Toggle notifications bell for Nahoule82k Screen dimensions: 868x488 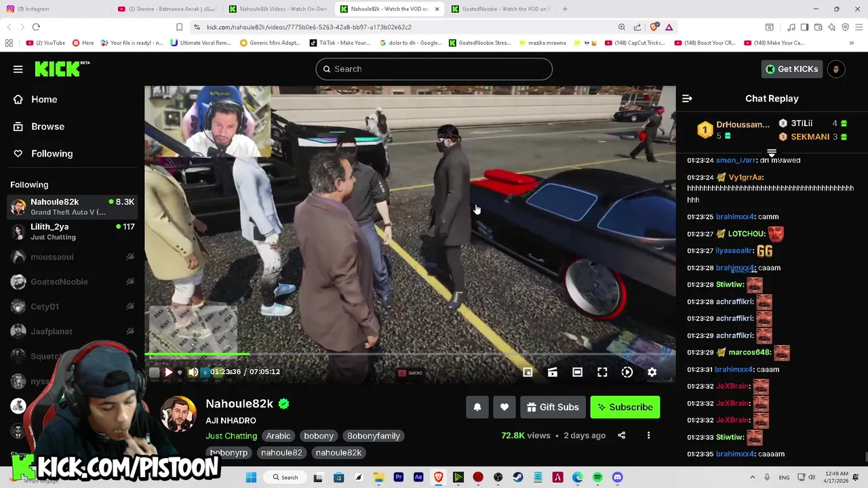click(477, 407)
